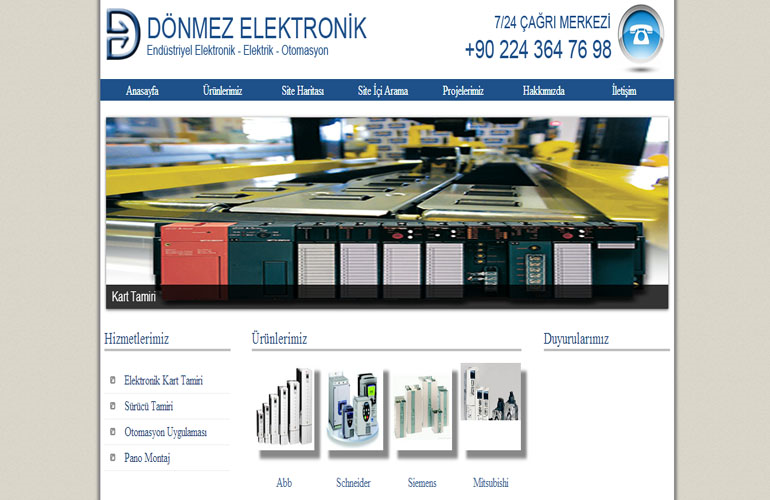
Task: Open the İletişim contact page
Action: pyautogui.click(x=624, y=91)
